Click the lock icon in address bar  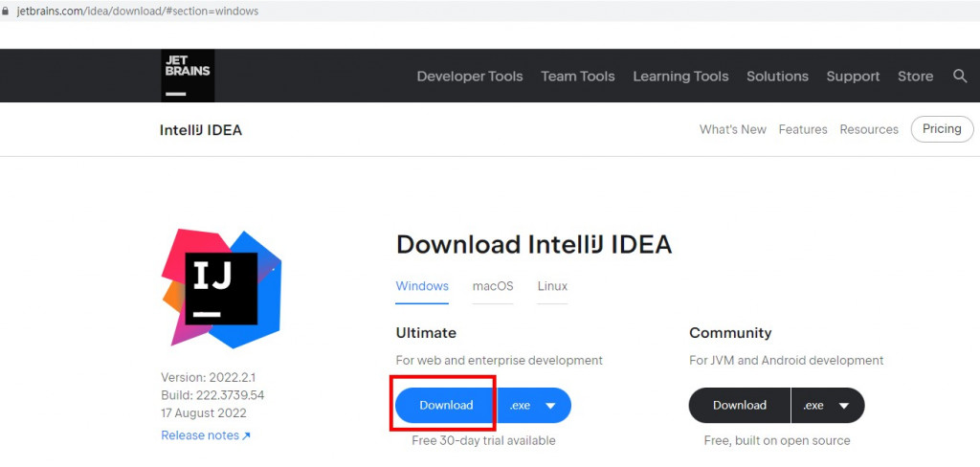(6, 11)
